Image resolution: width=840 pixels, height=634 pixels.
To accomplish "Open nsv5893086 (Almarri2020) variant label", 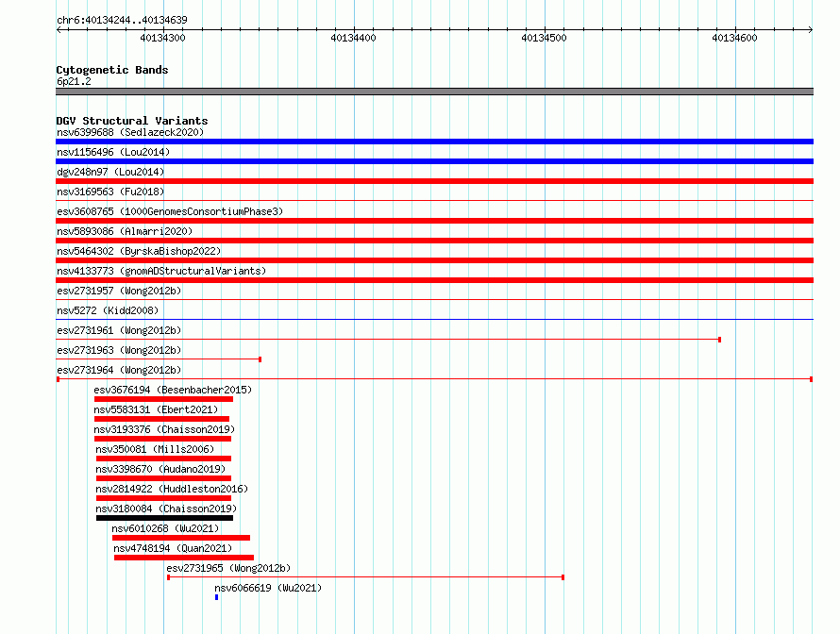I will (125, 231).
